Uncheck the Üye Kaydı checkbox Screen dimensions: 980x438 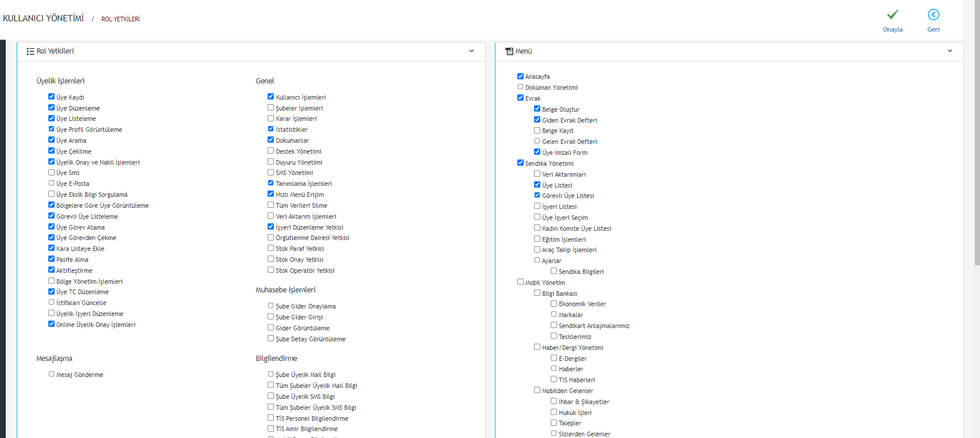51,97
